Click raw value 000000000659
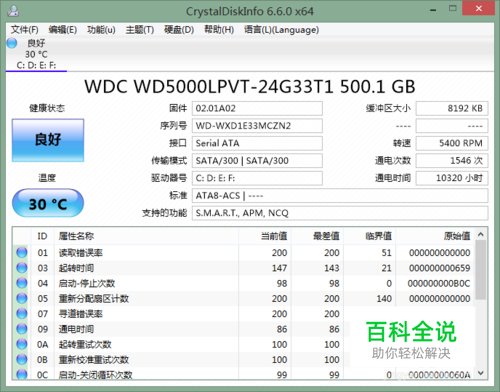Viewport: 500px width, 392px height. (439, 268)
